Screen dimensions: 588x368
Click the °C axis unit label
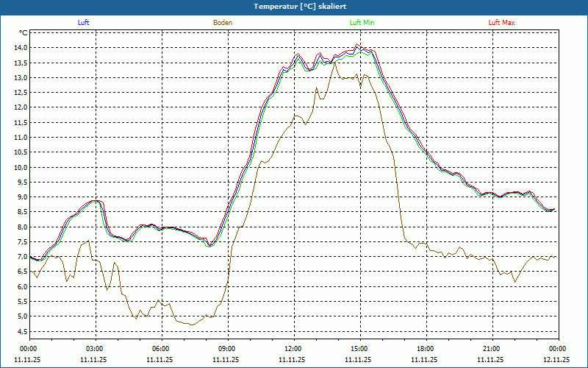click(24, 33)
